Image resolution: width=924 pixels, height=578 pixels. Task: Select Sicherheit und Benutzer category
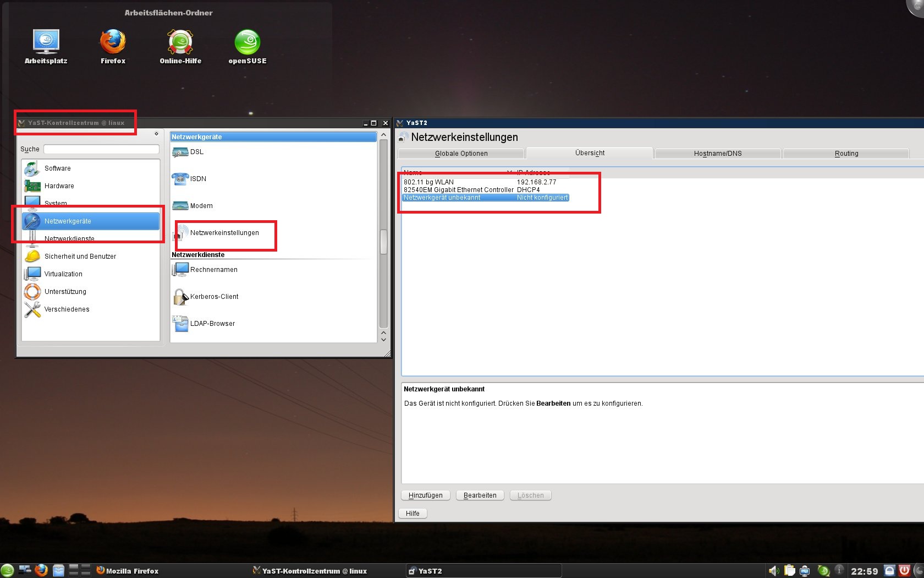pyautogui.click(x=91, y=257)
